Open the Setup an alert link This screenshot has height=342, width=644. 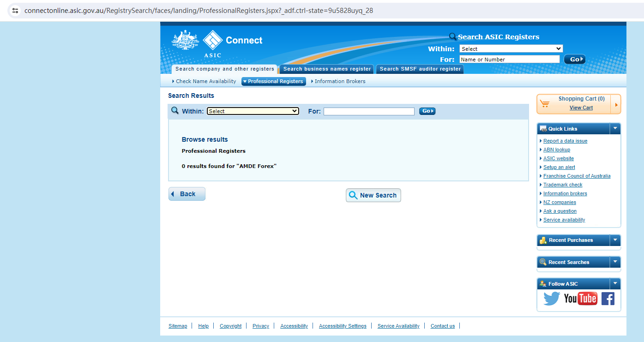pyautogui.click(x=559, y=167)
